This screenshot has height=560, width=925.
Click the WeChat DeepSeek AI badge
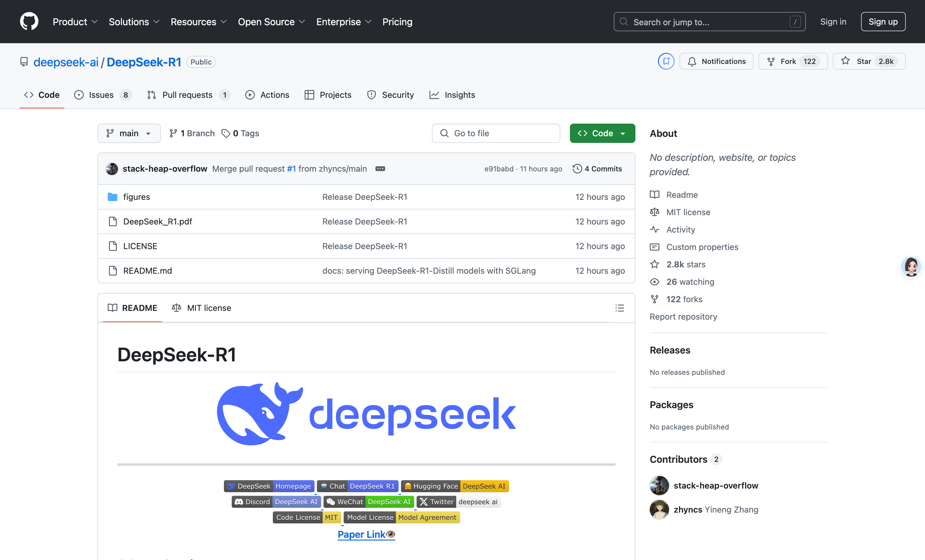point(369,502)
